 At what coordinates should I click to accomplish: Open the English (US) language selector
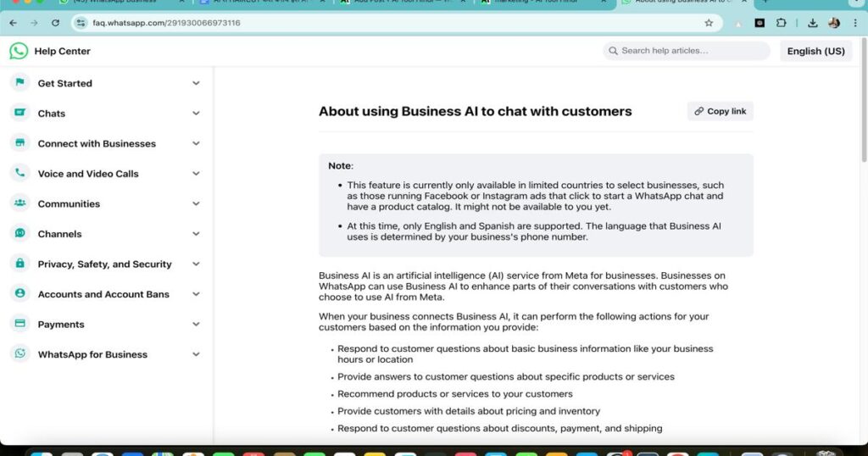coord(816,51)
